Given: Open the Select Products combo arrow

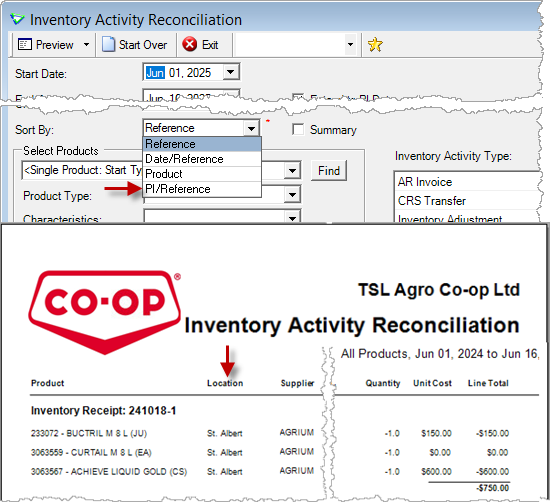Looking at the screenshot, I should [292, 171].
